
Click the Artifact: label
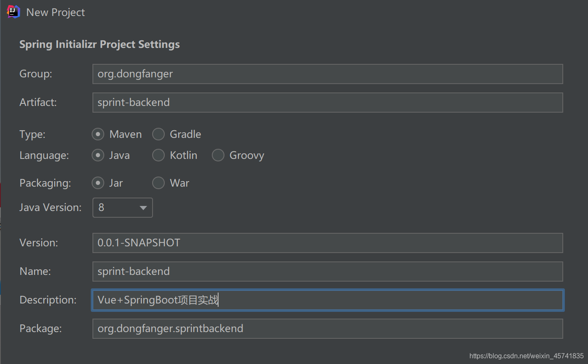(x=38, y=103)
